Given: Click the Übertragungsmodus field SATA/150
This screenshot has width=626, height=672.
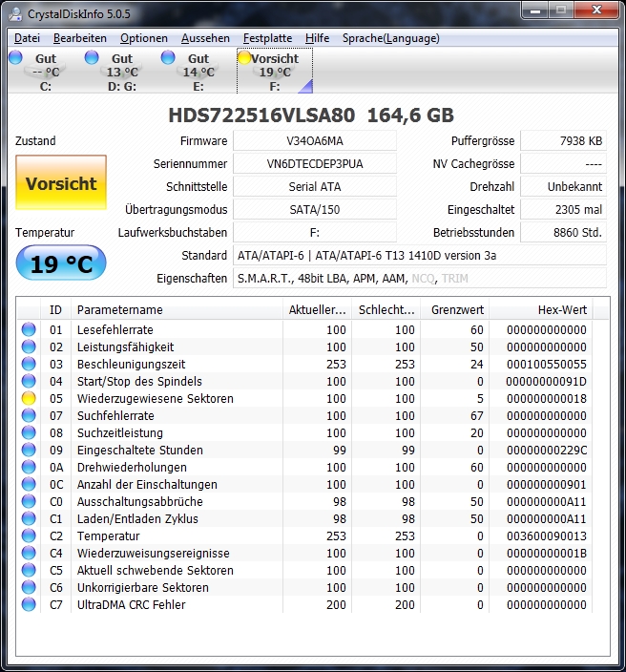Looking at the screenshot, I should (315, 210).
